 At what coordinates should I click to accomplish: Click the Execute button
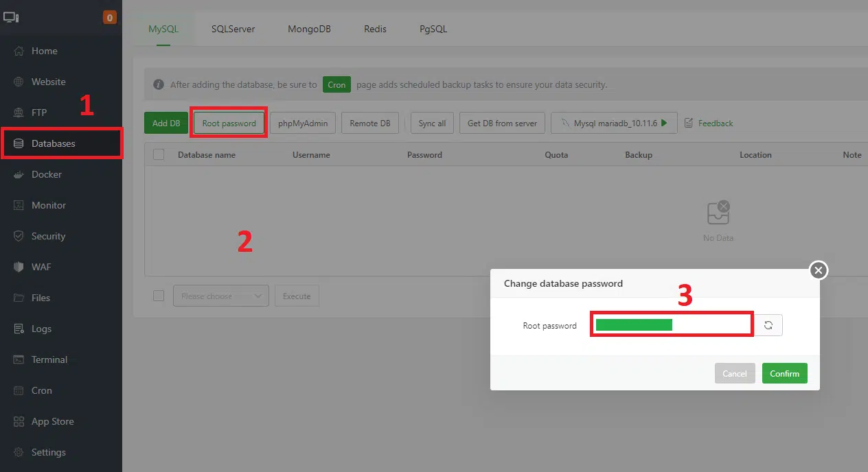click(297, 296)
